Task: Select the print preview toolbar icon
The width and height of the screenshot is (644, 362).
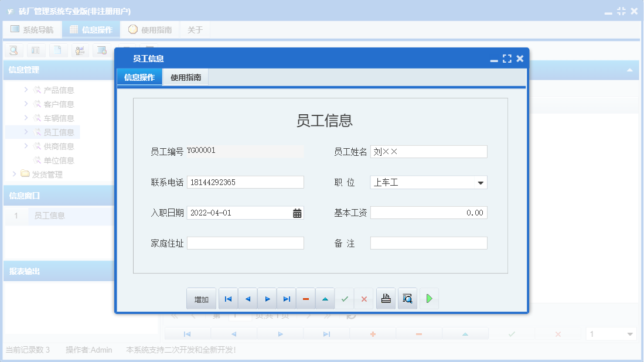Action: [13, 51]
